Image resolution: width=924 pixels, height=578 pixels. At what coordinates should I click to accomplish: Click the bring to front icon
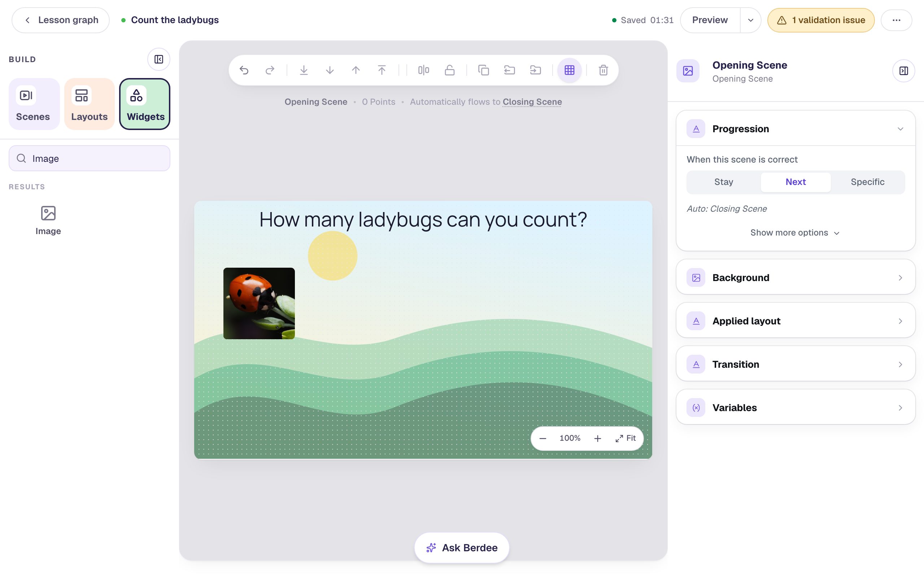382,70
